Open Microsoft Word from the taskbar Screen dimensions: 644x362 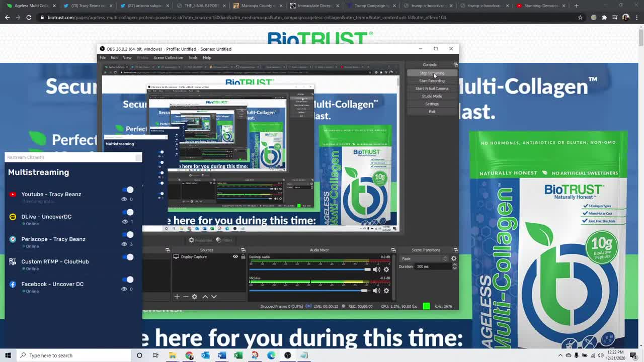222,355
